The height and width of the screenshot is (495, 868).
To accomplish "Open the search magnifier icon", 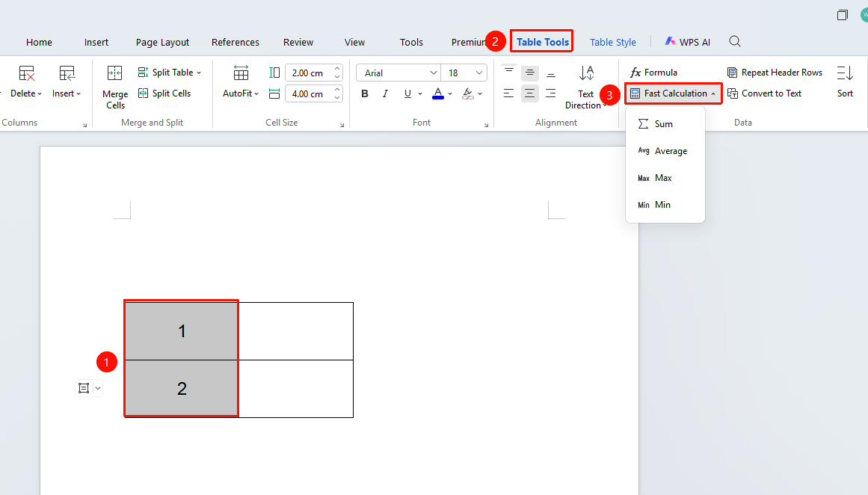I will click(x=735, y=42).
